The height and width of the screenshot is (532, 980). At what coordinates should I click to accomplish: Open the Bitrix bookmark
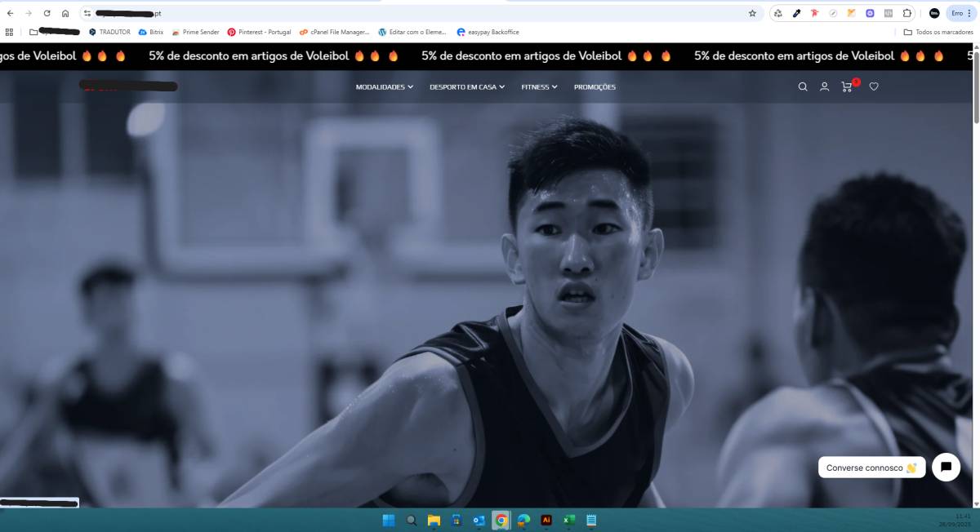(x=151, y=32)
